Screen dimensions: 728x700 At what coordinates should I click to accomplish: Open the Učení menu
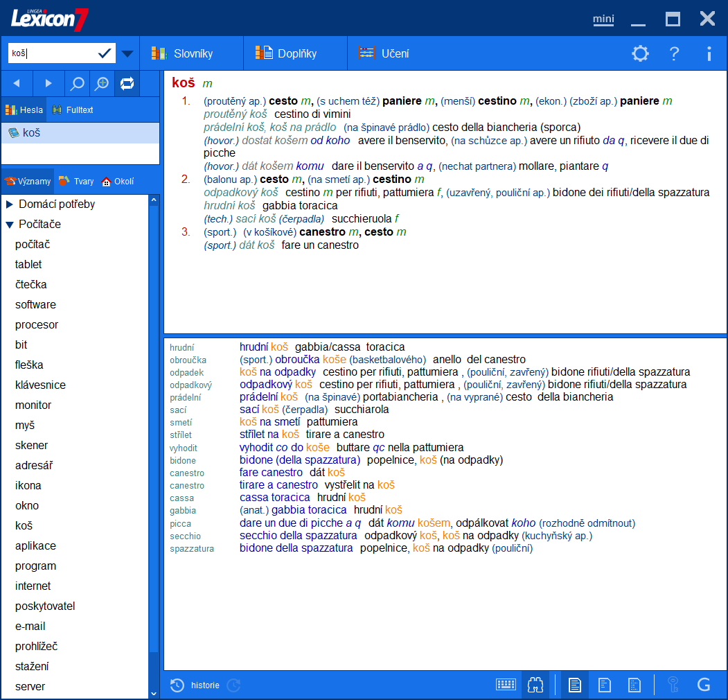tap(384, 53)
